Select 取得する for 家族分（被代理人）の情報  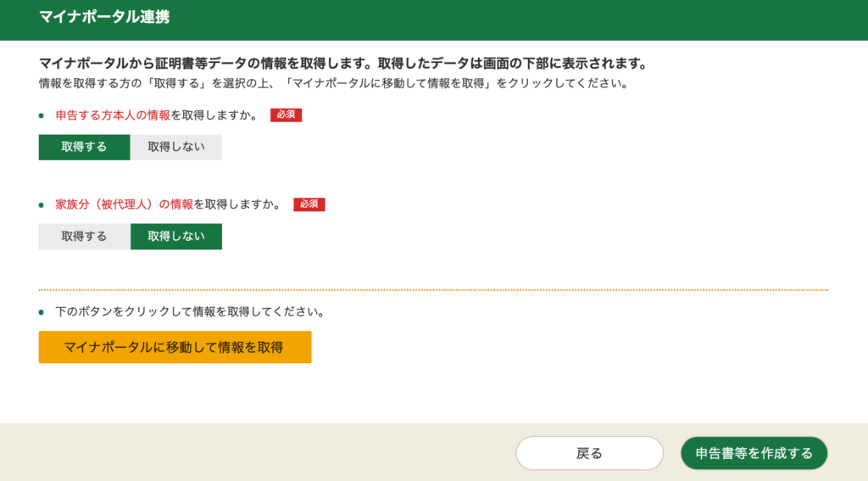(x=84, y=237)
